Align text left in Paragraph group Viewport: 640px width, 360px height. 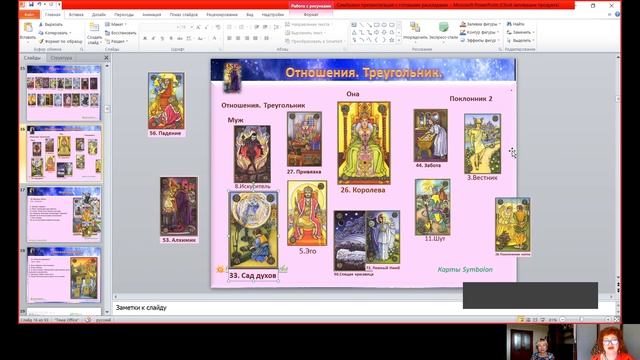tap(229, 38)
